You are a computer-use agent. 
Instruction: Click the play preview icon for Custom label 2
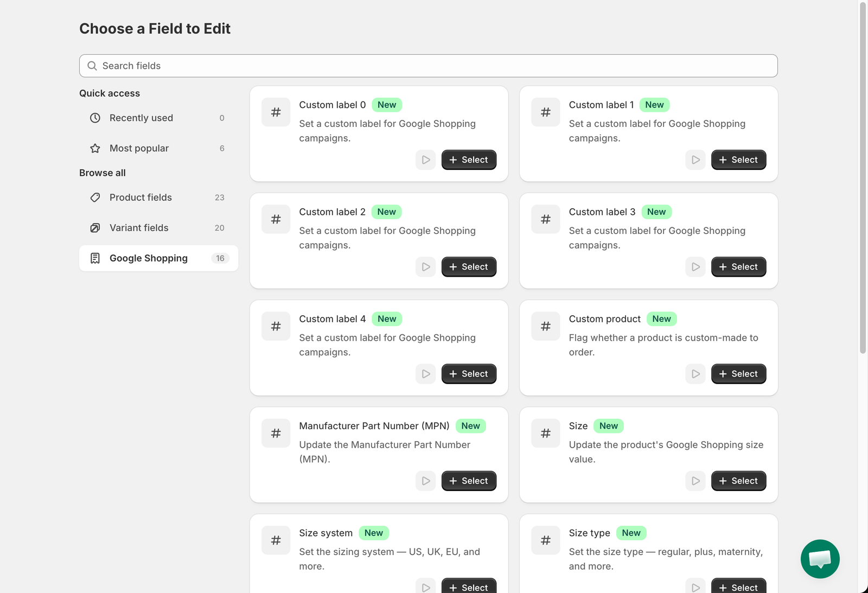pyautogui.click(x=426, y=267)
